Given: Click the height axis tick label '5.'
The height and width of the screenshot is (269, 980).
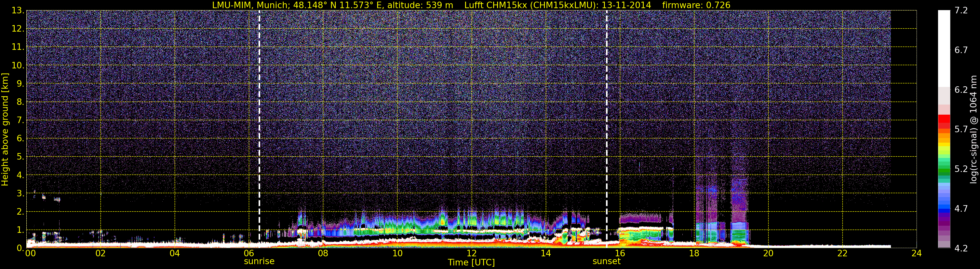Looking at the screenshot, I should coord(20,157).
